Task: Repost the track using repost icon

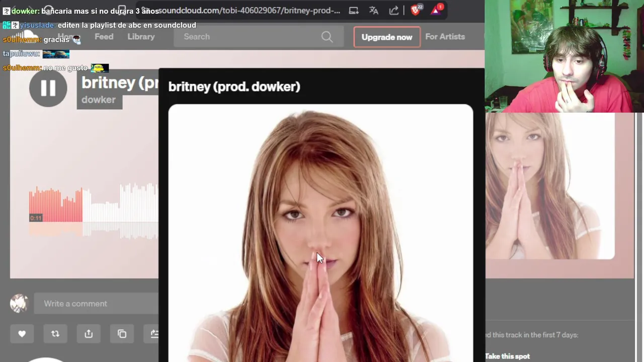Action: (55, 334)
